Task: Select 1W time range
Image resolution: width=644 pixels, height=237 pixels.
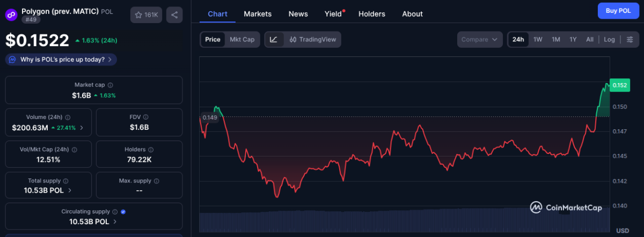Action: 538,39
